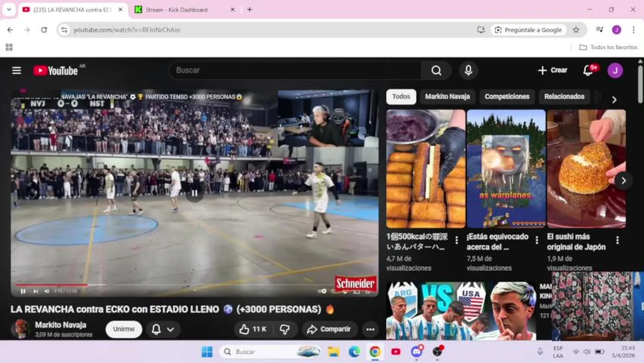The width and height of the screenshot is (644, 363).
Task: Open Markito Navaja channel name link
Action: 60,325
